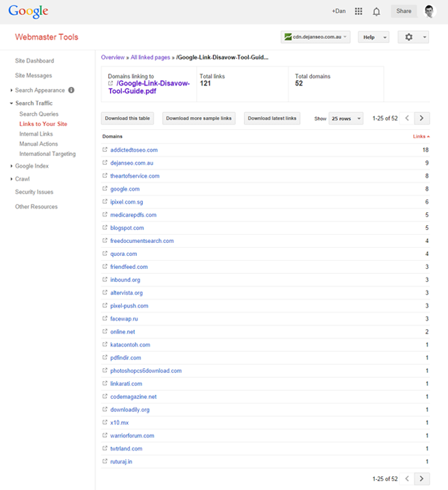Open Manual Actions in sidebar

[x=39, y=144]
